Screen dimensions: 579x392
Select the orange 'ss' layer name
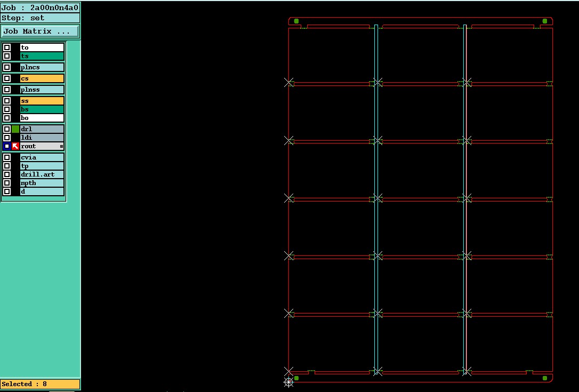(x=42, y=101)
